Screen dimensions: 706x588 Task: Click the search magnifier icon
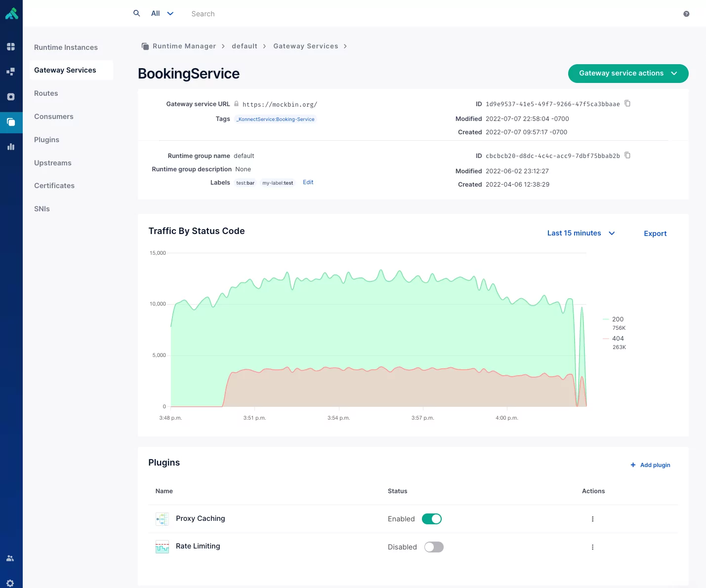point(137,13)
